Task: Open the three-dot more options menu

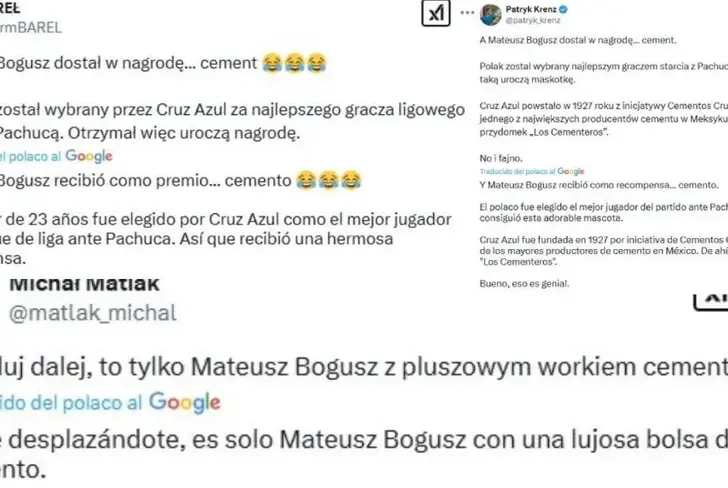Action: [x=467, y=13]
